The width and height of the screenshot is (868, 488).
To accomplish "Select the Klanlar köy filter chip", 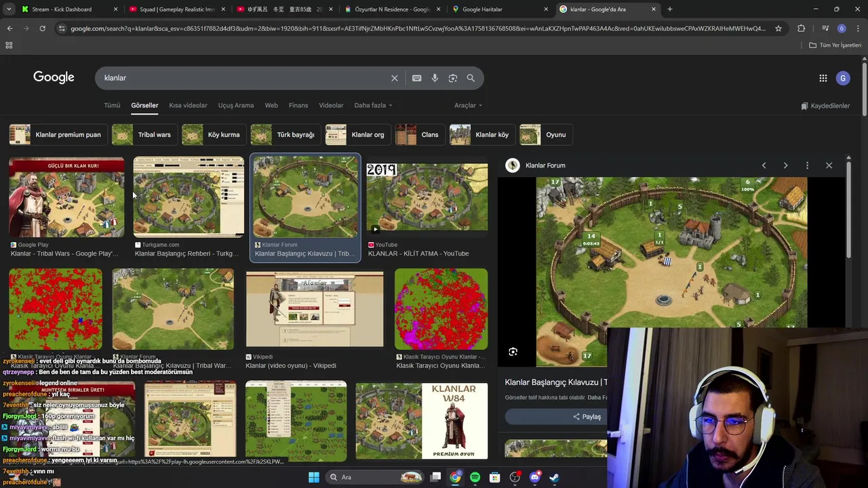I will [x=481, y=135].
